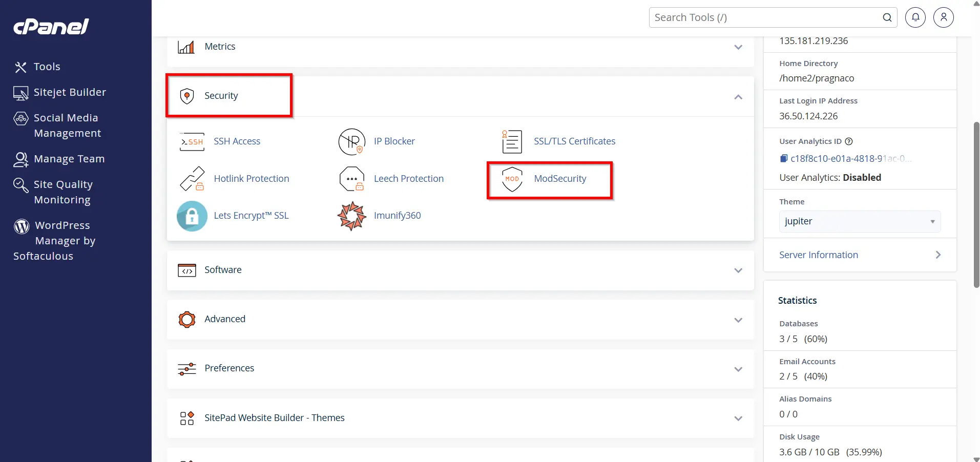Viewport: 980px width, 462px height.
Task: Open the Theme dropdown showing jupiter
Action: tap(860, 221)
